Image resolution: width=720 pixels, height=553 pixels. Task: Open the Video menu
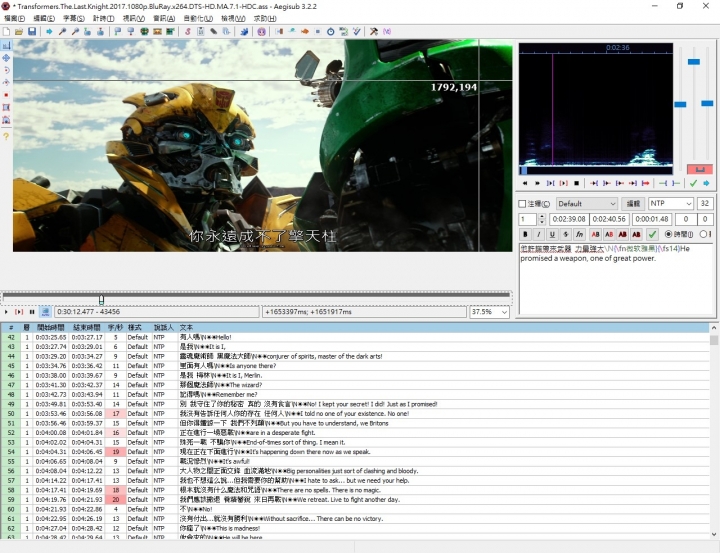click(134, 18)
